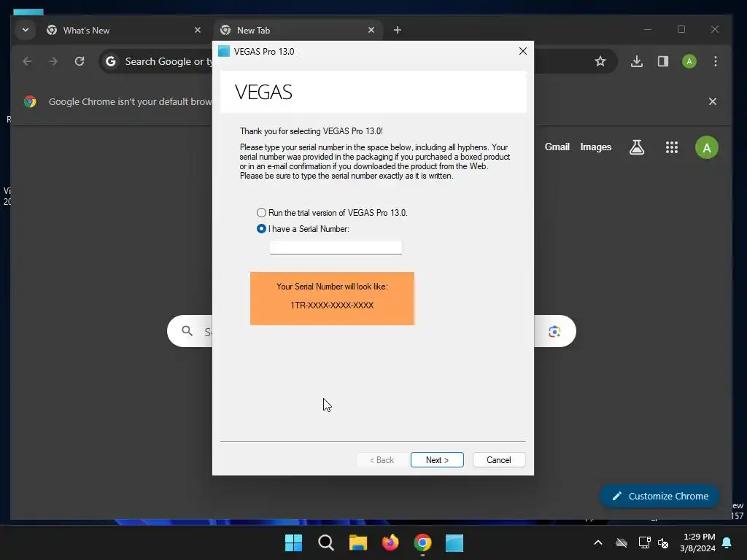
Task: Open the Google apps grid
Action: pyautogui.click(x=671, y=147)
